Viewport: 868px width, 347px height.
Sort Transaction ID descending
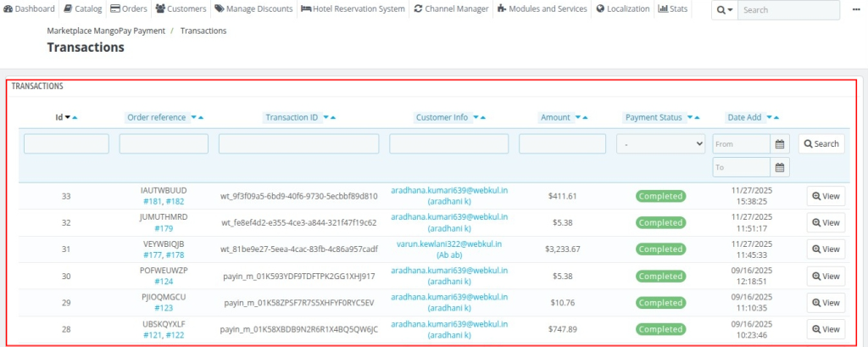point(326,118)
